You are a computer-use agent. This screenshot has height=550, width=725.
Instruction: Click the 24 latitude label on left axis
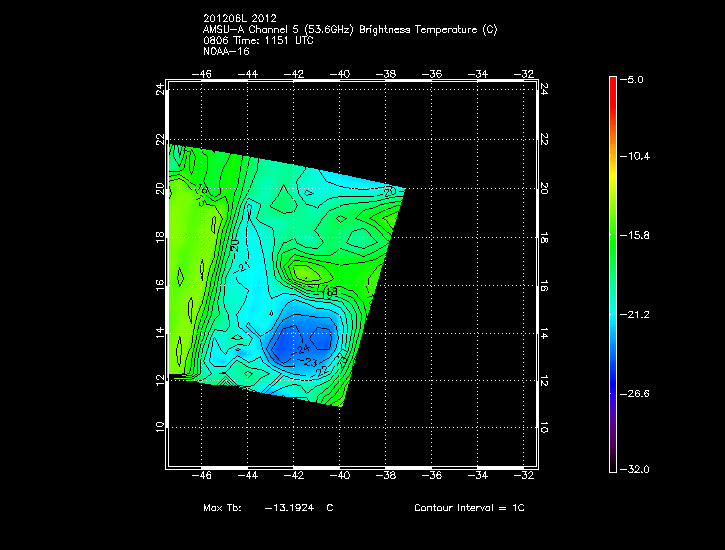click(x=159, y=89)
